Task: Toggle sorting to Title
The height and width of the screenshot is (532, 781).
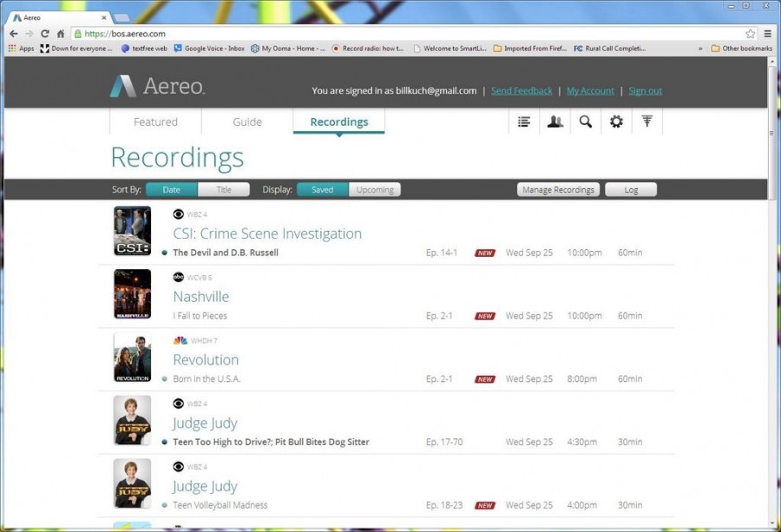Action: pyautogui.click(x=224, y=189)
